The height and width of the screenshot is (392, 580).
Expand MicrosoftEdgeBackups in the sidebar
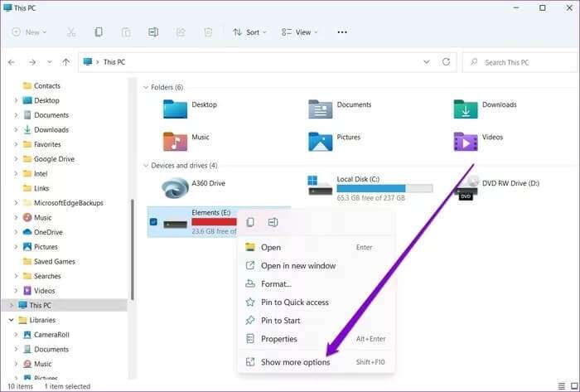(x=16, y=203)
